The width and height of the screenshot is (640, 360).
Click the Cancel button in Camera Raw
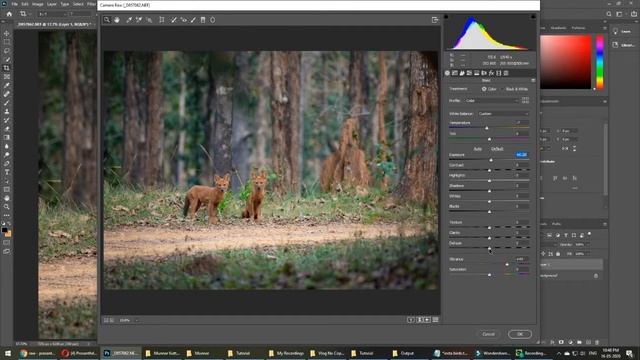(488, 334)
